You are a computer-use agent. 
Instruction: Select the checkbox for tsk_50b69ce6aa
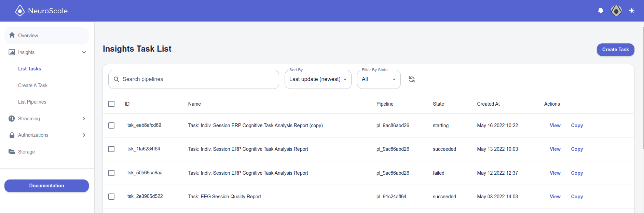(111, 173)
